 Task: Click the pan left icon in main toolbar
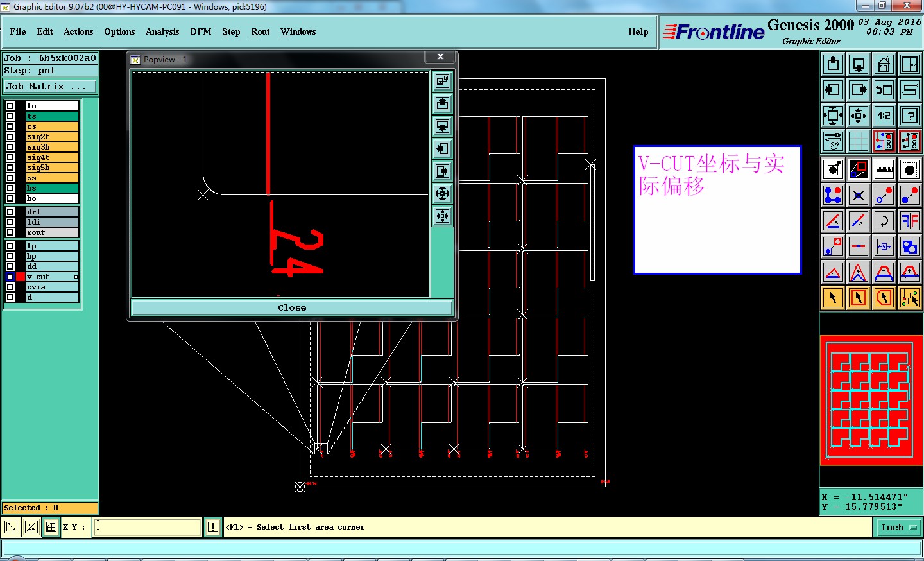833,90
